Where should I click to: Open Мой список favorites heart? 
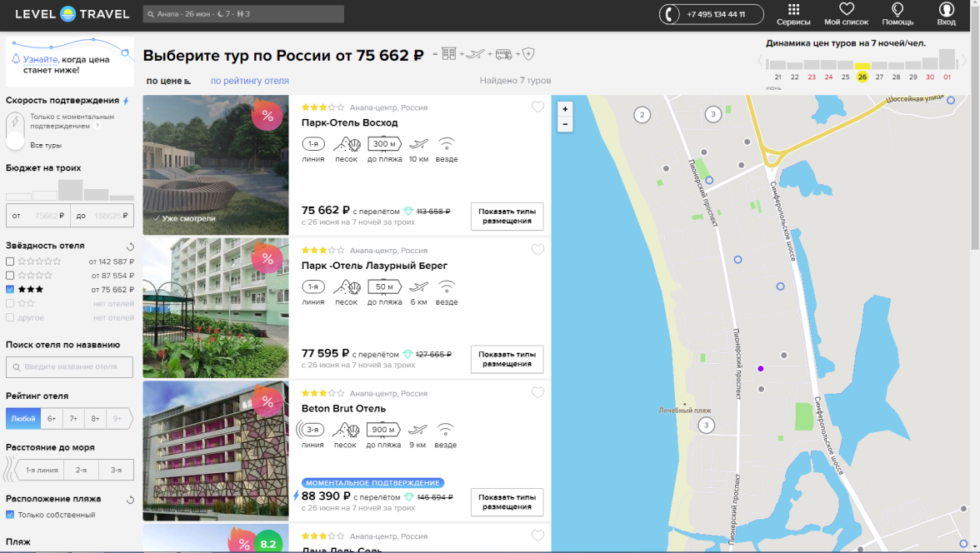847,14
